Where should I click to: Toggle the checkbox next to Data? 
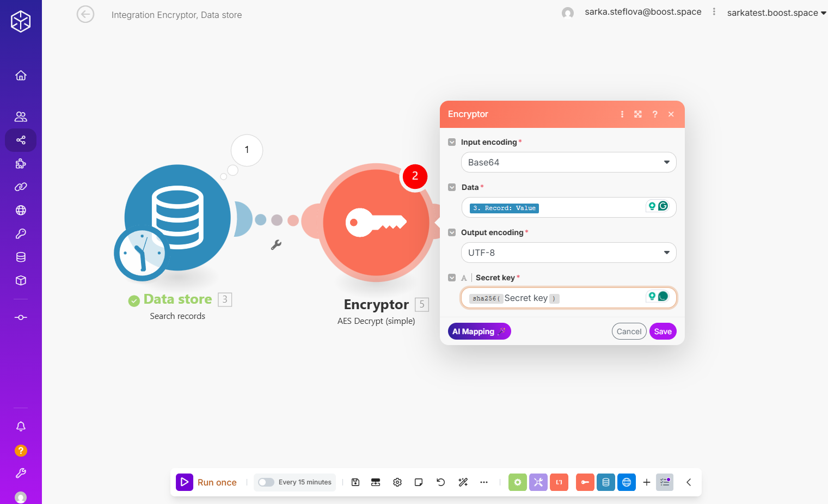coord(452,187)
